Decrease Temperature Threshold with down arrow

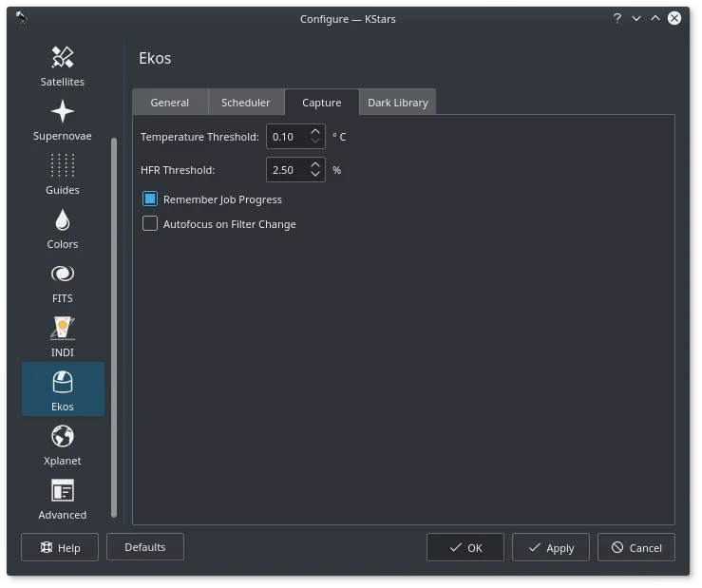coord(315,141)
